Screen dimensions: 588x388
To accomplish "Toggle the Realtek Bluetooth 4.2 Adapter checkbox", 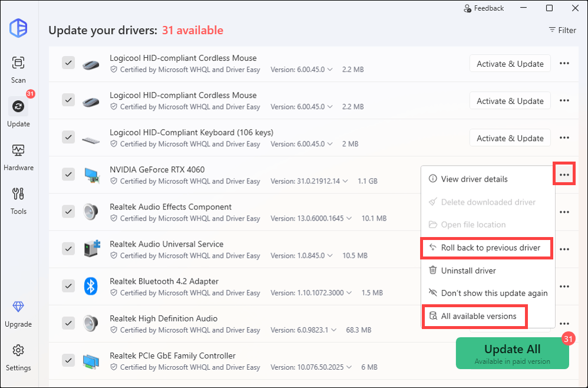I will coord(68,286).
